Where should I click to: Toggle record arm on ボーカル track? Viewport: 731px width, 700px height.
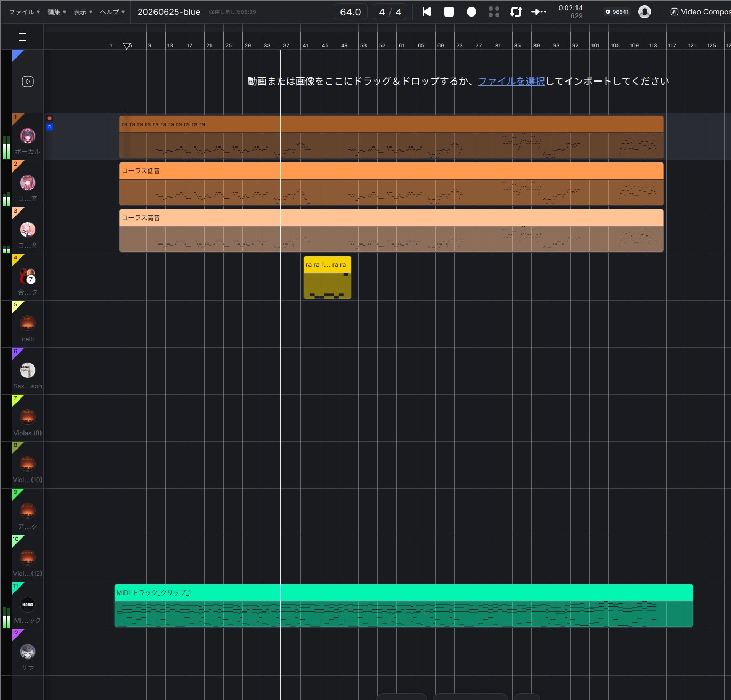click(50, 118)
